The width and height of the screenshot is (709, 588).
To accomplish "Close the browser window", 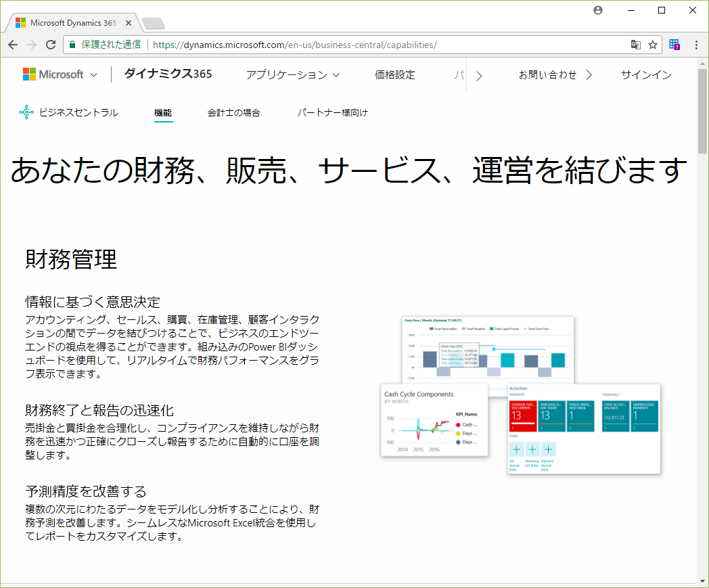I will (x=692, y=10).
